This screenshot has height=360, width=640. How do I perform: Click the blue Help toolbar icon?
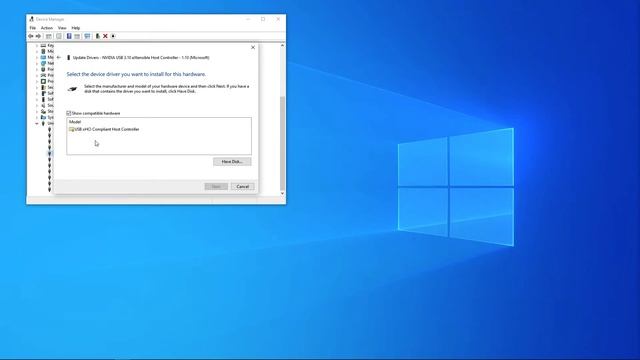click(69, 36)
